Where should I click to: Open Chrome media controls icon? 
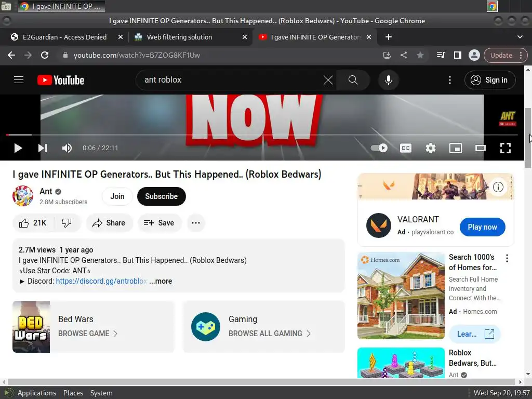click(x=441, y=55)
